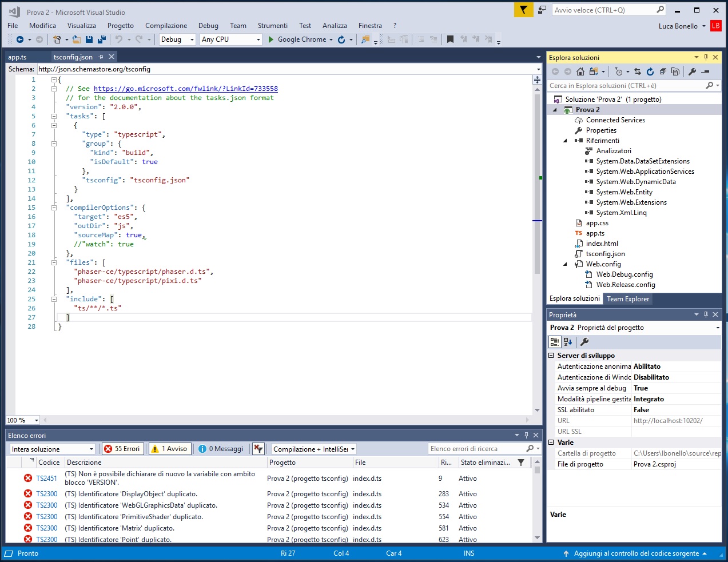
Task: Click the Schema URL input field
Action: click(289, 69)
